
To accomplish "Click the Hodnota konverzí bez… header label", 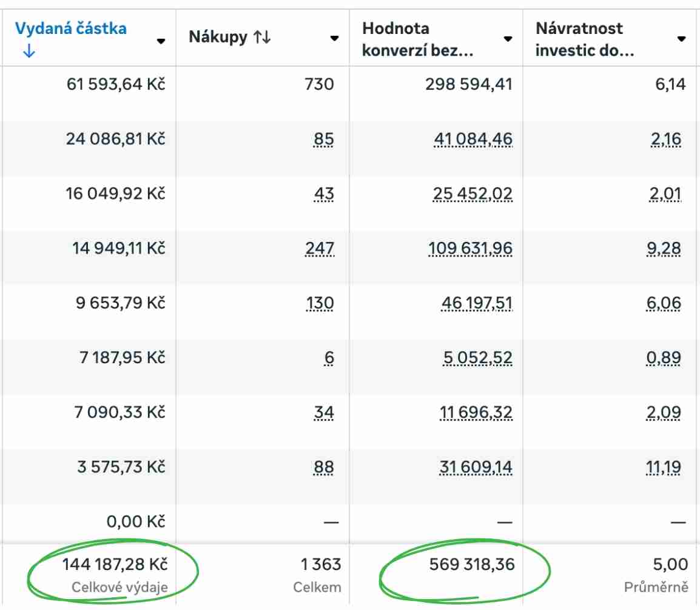I will tap(417, 39).
